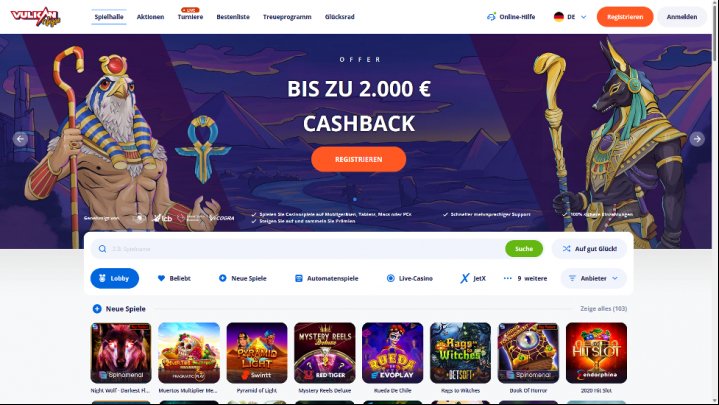Screen dimensions: 719x405
Task: Advance to next banner slide arrow
Action: (697, 139)
